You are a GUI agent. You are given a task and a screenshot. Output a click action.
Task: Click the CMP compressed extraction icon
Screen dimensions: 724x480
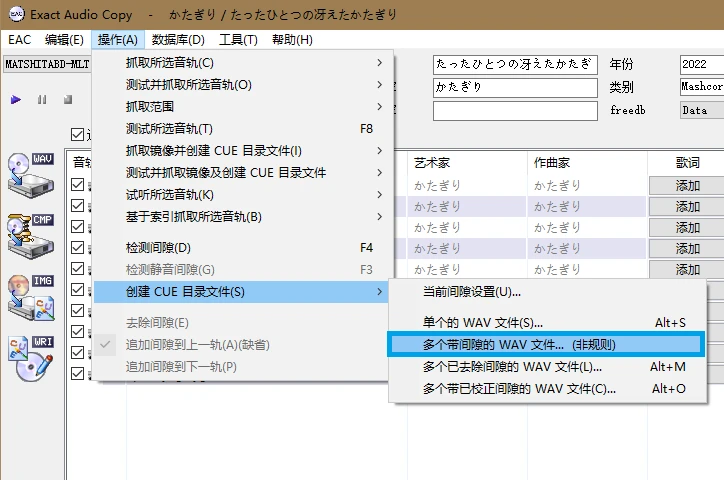31,236
